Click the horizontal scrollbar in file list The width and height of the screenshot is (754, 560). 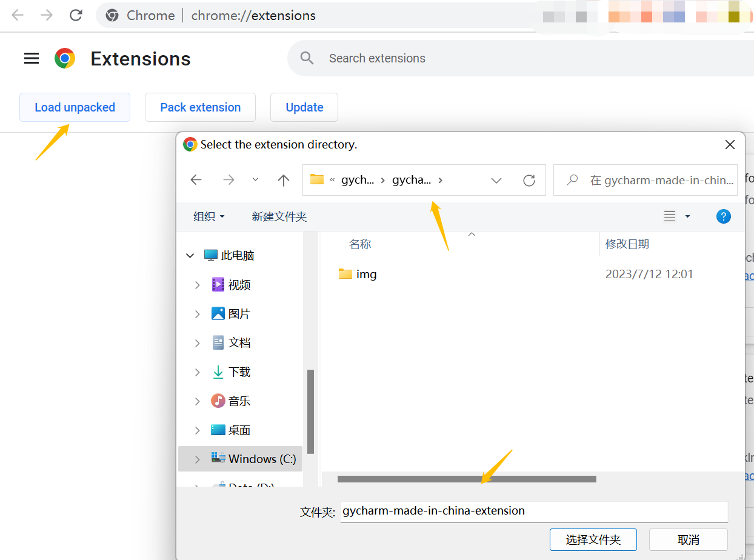click(x=467, y=479)
